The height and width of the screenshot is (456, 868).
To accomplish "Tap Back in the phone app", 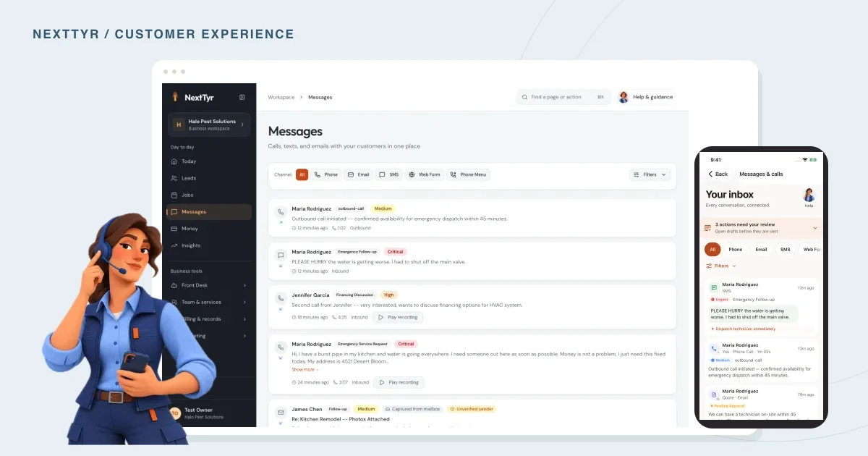I will point(718,174).
